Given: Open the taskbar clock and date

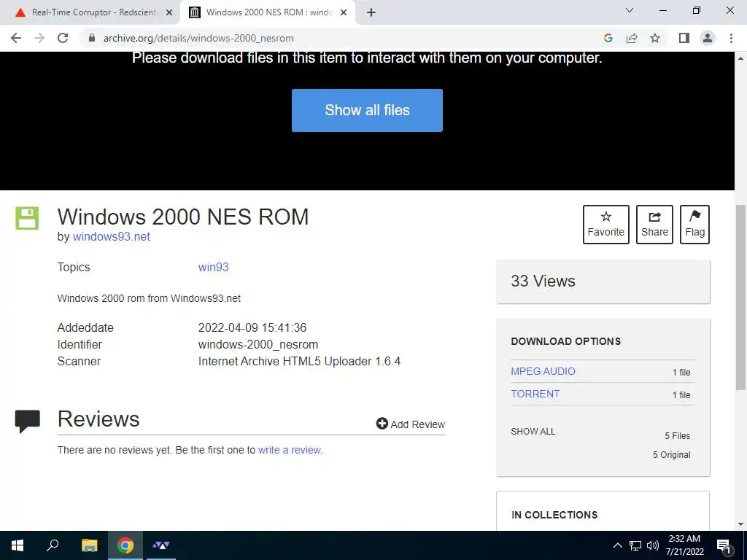Looking at the screenshot, I should (684, 545).
